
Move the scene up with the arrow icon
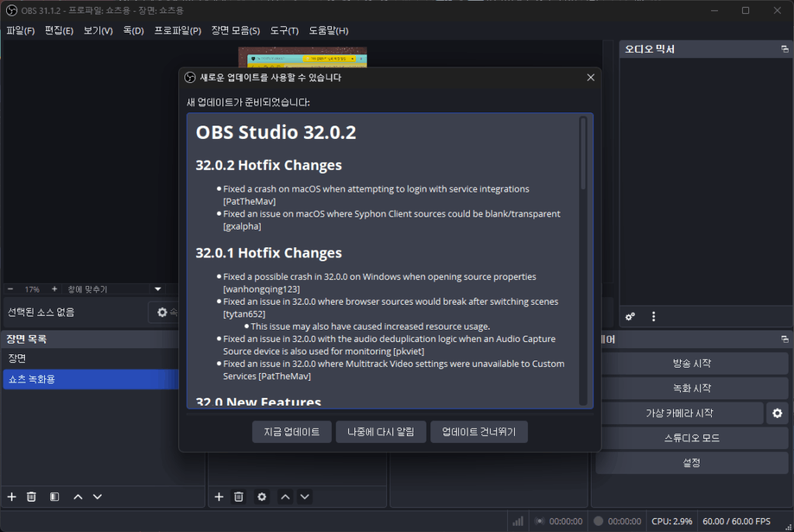(78, 496)
